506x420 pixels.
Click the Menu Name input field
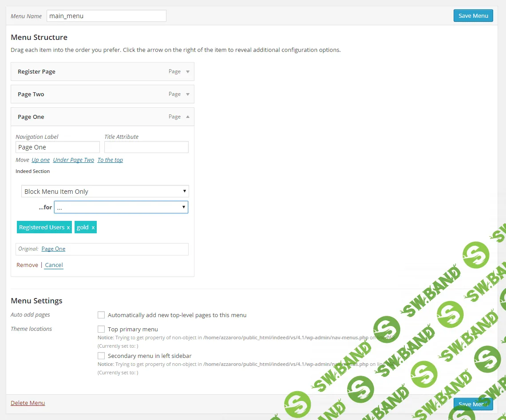coord(106,16)
